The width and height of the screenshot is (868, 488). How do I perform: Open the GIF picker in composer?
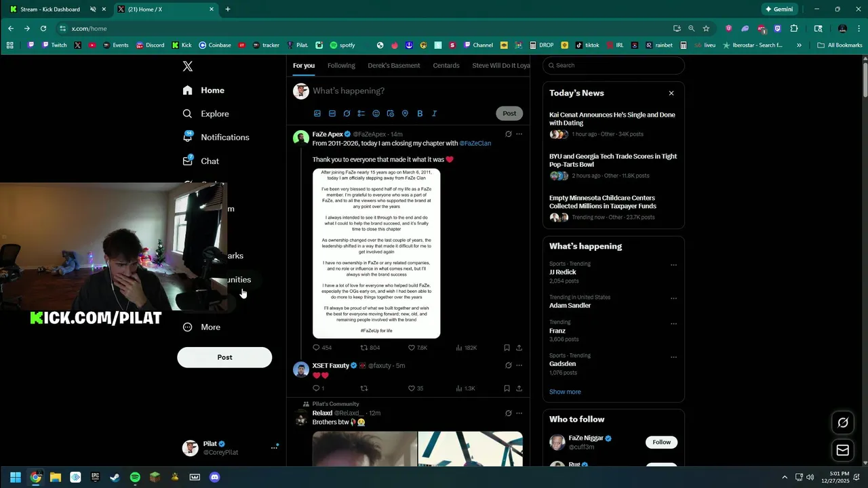(x=332, y=113)
